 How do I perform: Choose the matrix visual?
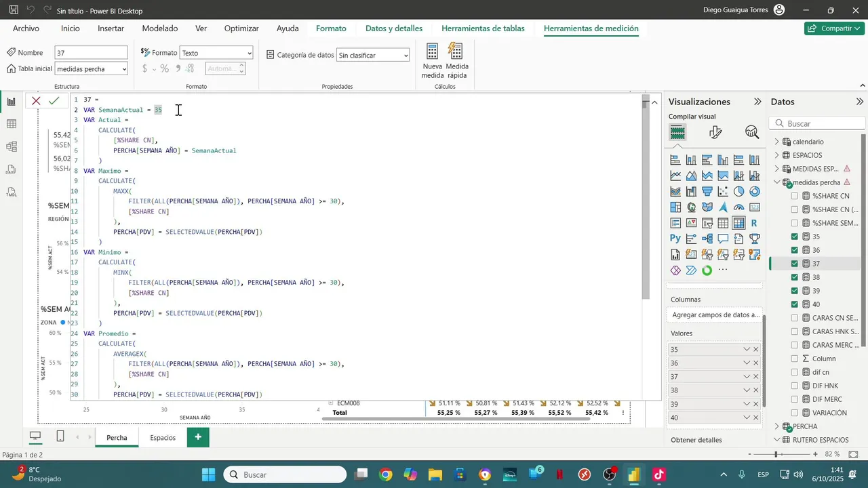point(738,223)
